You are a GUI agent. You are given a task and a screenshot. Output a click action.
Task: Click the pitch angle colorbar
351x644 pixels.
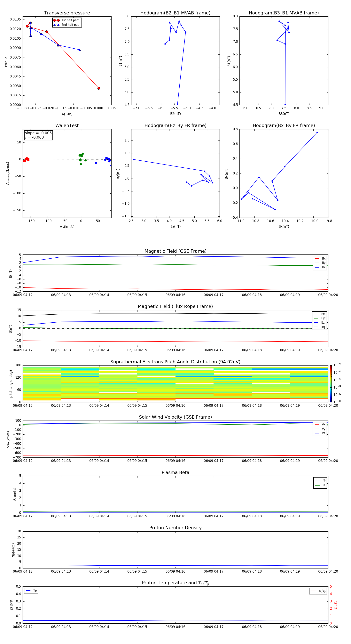point(331,383)
